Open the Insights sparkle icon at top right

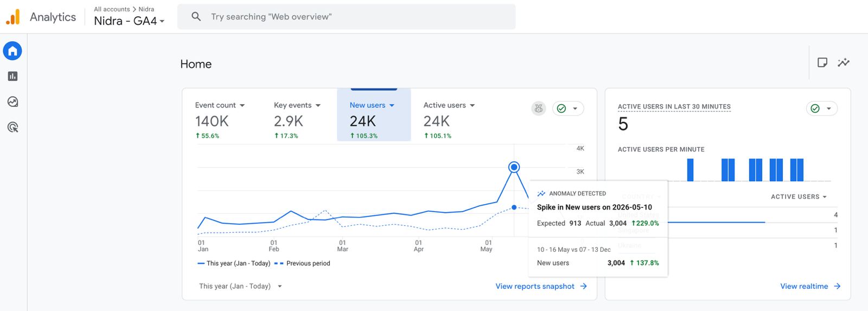click(x=844, y=62)
